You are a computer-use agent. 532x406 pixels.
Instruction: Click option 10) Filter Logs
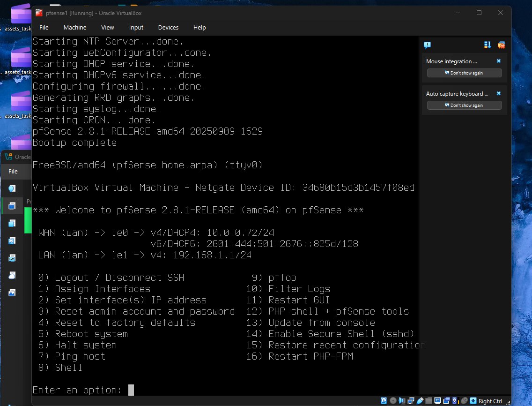click(288, 289)
